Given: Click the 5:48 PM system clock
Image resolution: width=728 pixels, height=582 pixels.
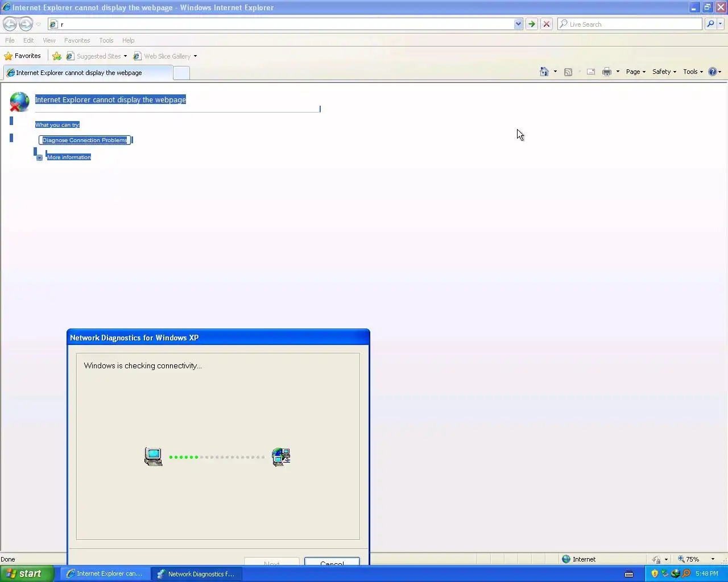Looking at the screenshot, I should point(706,573).
